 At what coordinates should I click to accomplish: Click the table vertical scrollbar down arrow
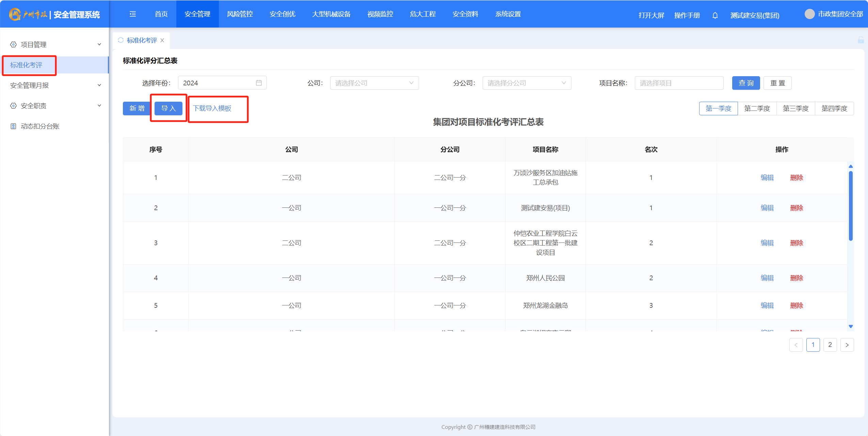coord(851,326)
